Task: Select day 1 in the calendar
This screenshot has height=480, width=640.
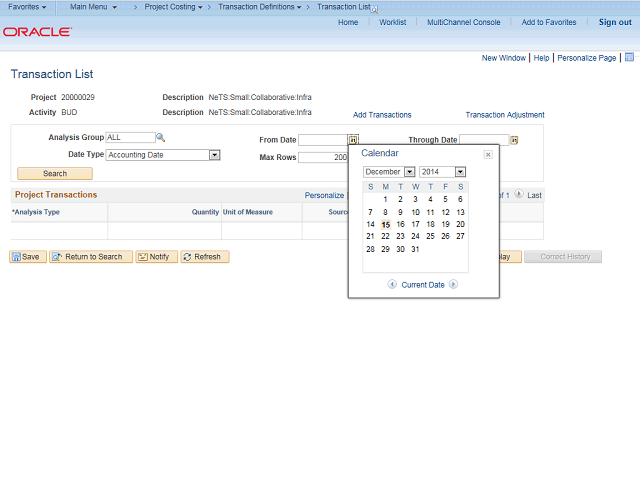Action: pyautogui.click(x=385, y=199)
